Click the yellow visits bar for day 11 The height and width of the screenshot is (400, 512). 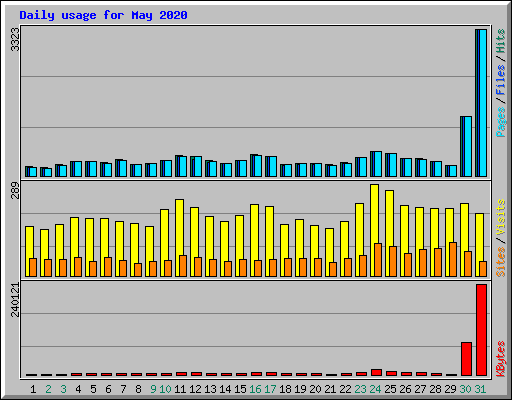179,238
